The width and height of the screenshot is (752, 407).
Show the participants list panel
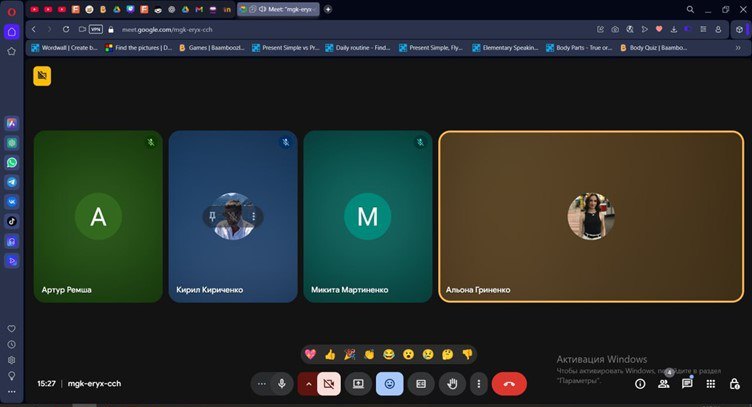(664, 383)
